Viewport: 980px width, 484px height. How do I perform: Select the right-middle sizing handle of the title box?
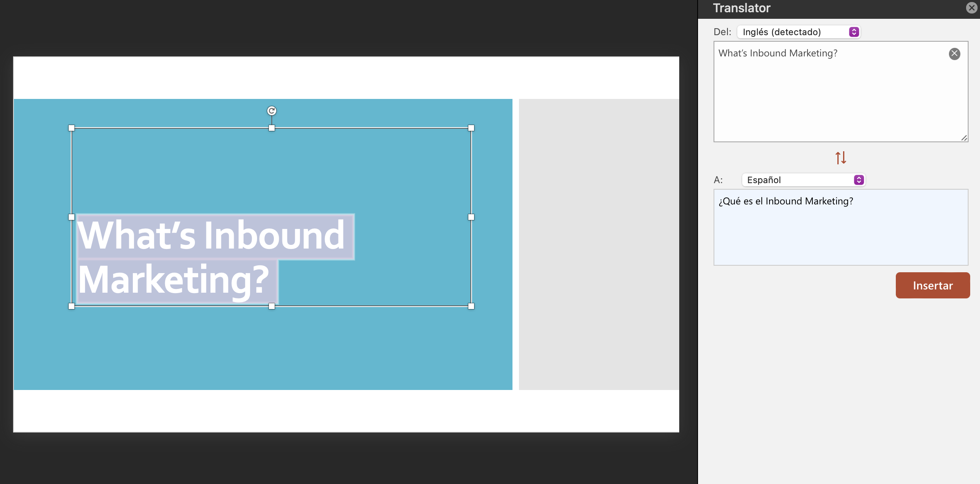point(471,217)
